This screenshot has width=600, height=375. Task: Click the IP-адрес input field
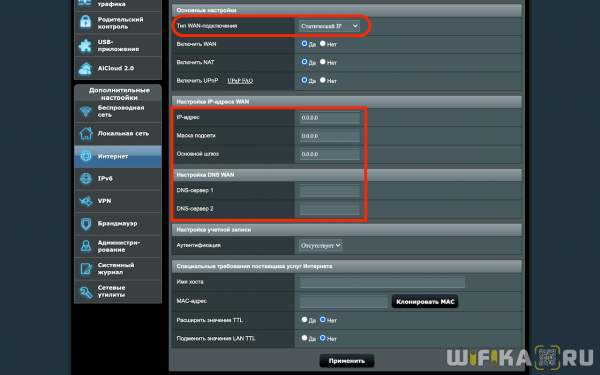pyautogui.click(x=329, y=117)
